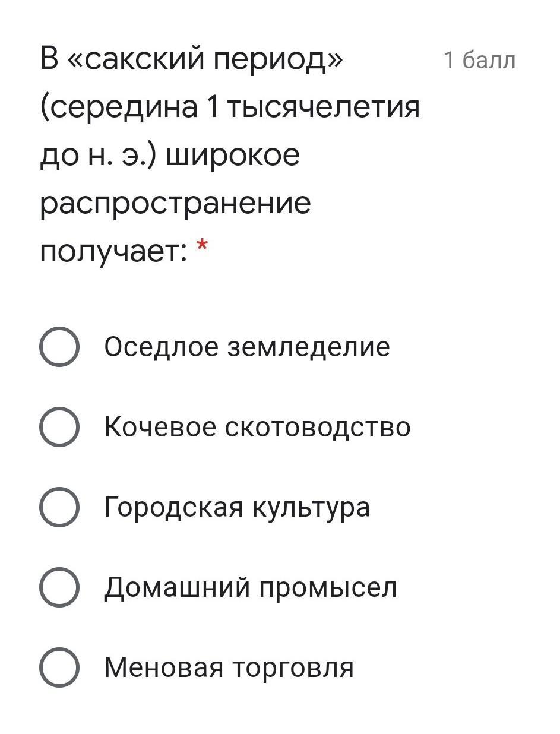Viewport: 560px width, 734px height.
Task: Click the word получает: in the question
Action: tap(113, 252)
